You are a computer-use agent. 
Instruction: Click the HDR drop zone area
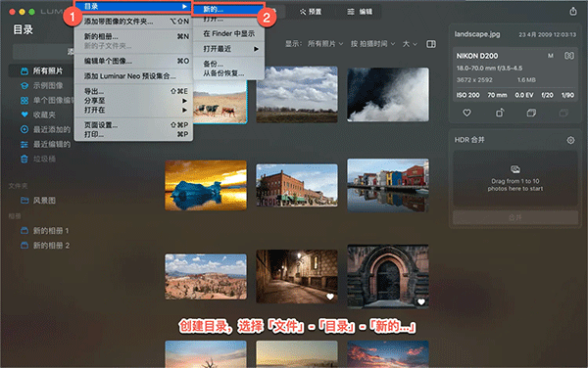pos(515,178)
